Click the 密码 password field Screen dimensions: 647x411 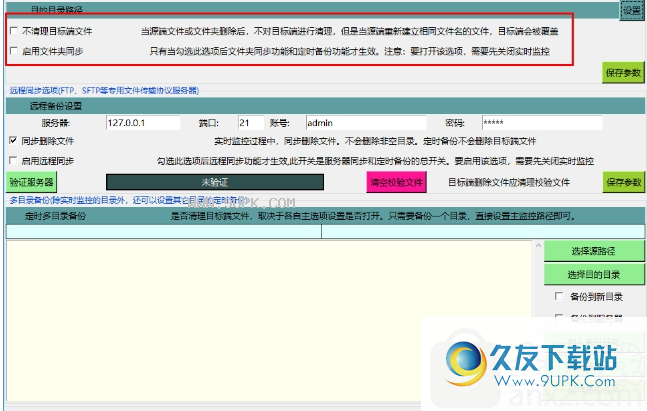tap(542, 123)
